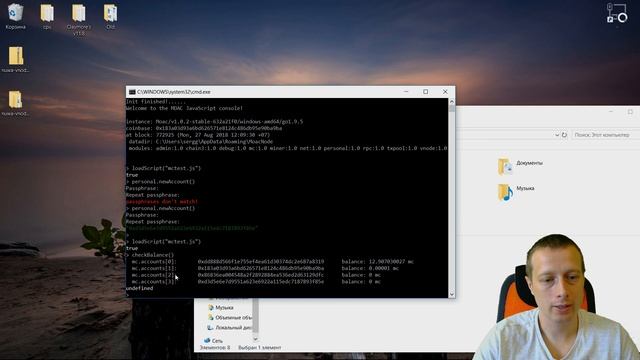Open the Музыка folder in Explorer content pane
640x360 pixels.
[x=516, y=191]
